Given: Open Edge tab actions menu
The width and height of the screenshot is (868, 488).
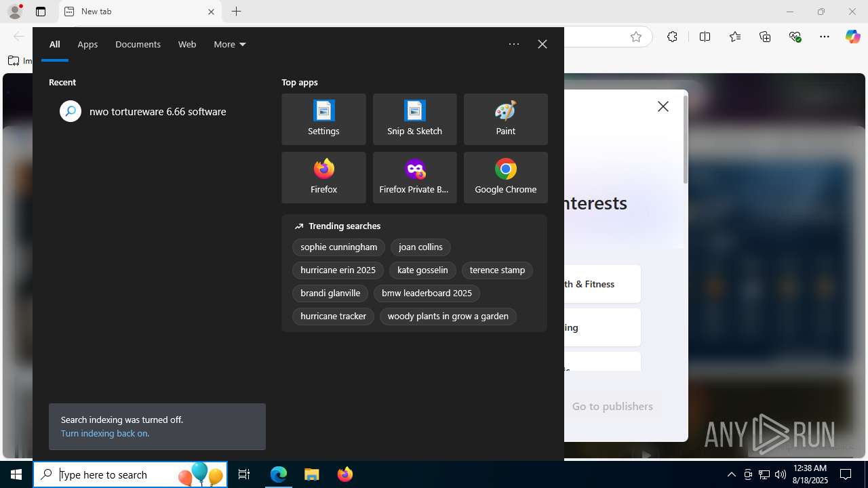Looking at the screenshot, I should point(41,12).
